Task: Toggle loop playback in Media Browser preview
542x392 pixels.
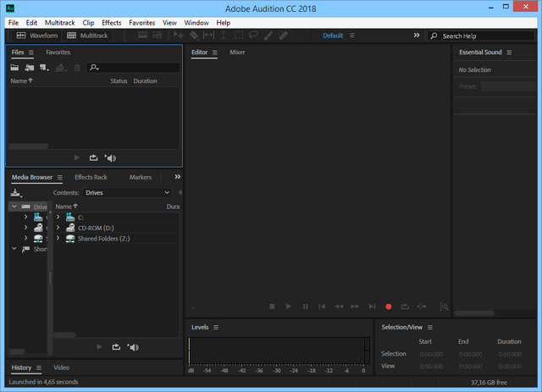Action: pyautogui.click(x=115, y=346)
